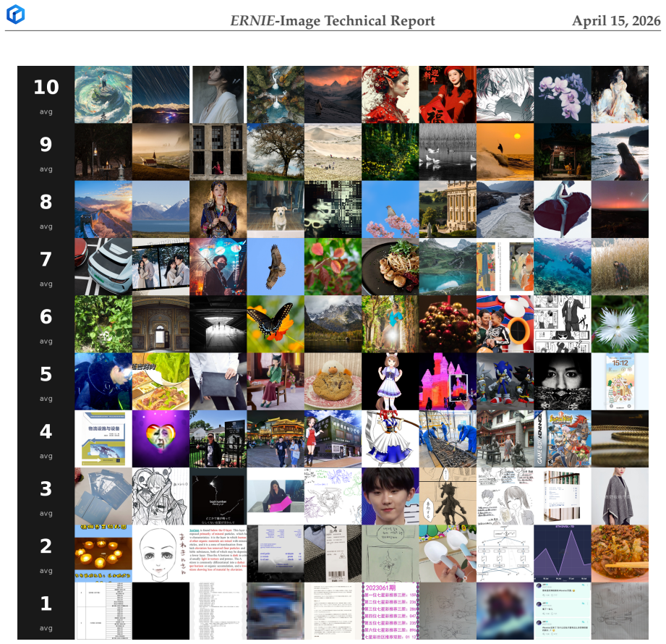Open the hawk flying in blue sky thumbnail
Screen dimensions: 666x644
coord(276,266)
